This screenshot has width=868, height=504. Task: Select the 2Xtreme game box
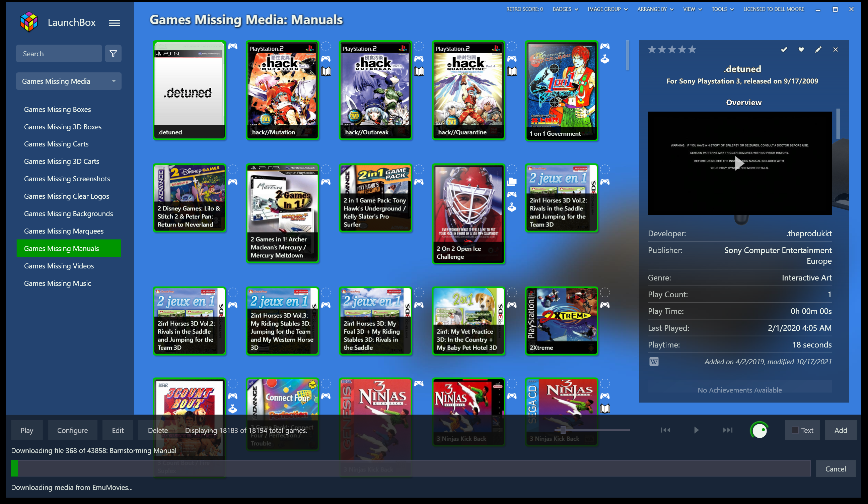point(561,321)
